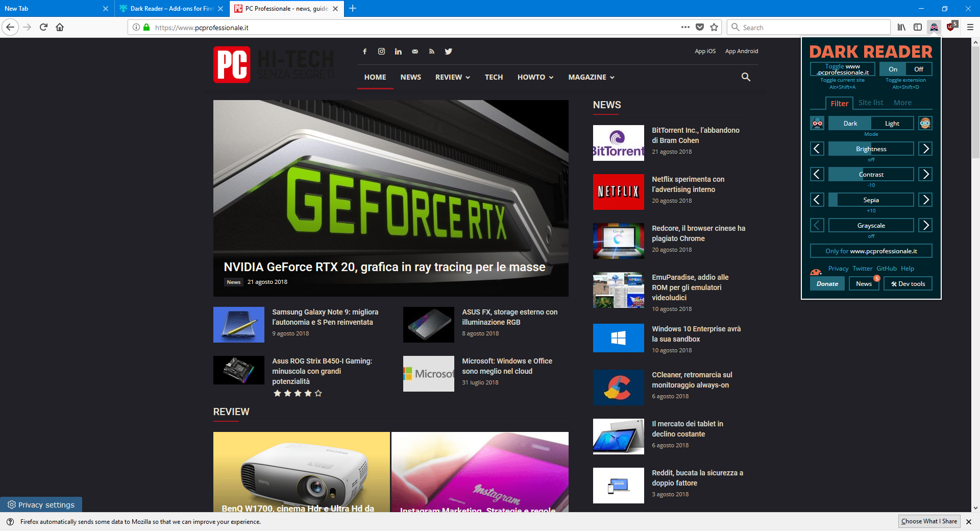Screen dimensions: 980x531
Task: Click the LinkedIn icon in header
Action: point(398,51)
